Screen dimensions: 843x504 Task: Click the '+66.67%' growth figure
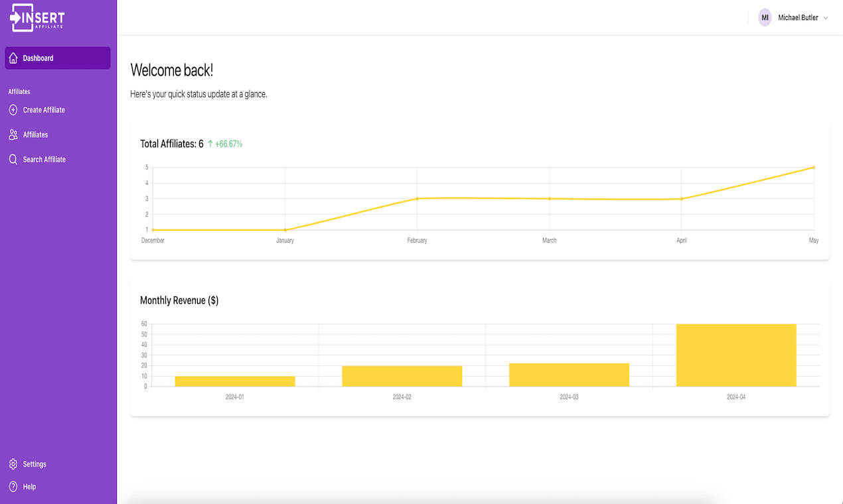coord(229,144)
